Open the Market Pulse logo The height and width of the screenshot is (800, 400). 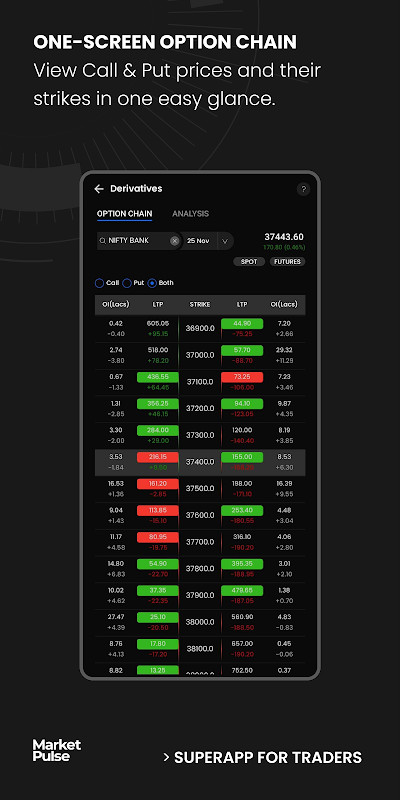pos(57,750)
